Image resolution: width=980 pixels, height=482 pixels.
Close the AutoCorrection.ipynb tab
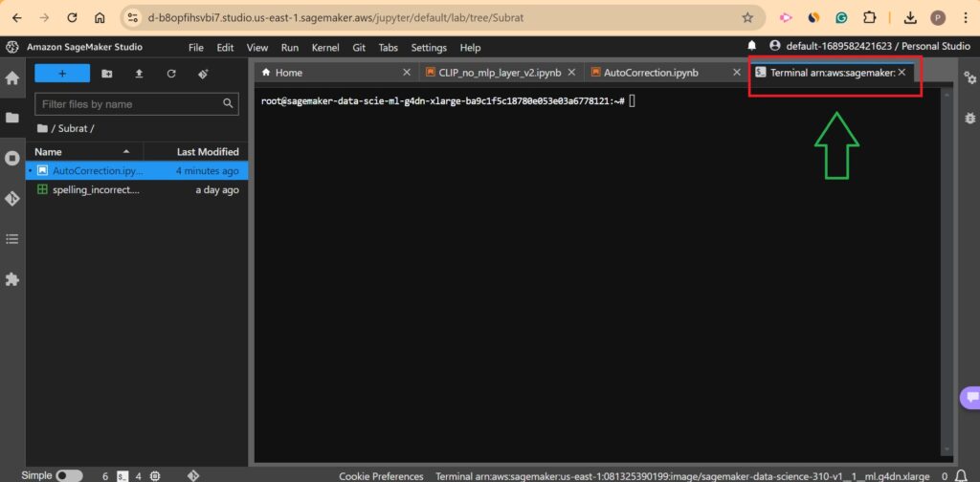point(735,73)
